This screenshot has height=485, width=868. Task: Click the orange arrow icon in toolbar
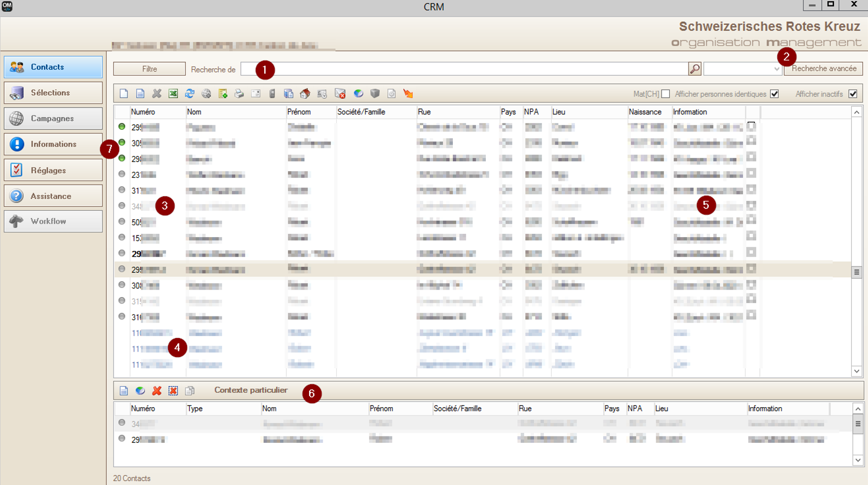coord(408,94)
